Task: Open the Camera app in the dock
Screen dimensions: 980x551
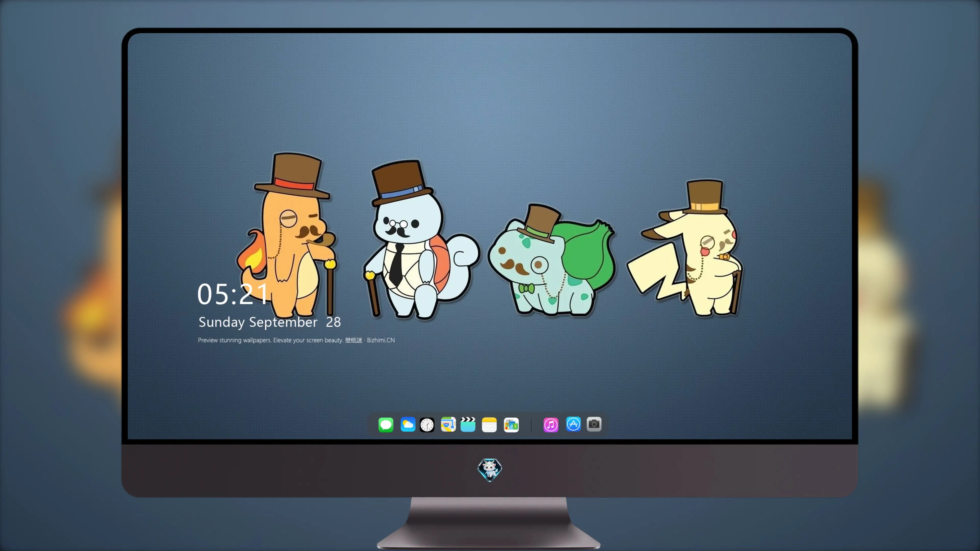Action: [594, 424]
